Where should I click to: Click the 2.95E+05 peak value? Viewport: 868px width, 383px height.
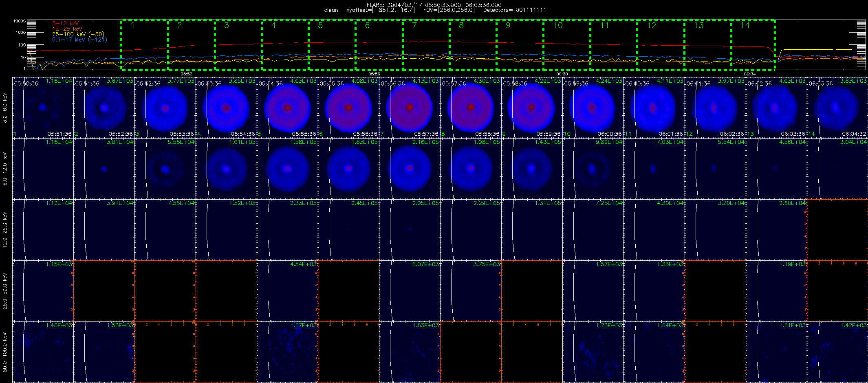pyautogui.click(x=426, y=203)
